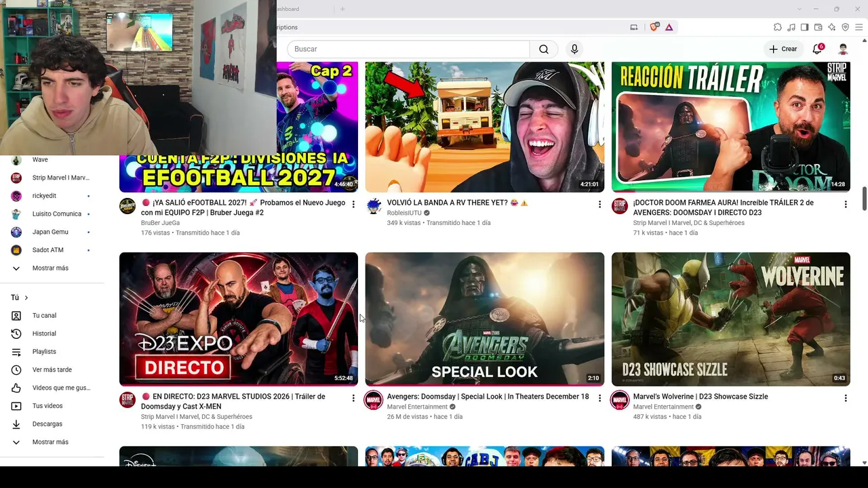Open RobleisIUTU channel avatar
Image resolution: width=868 pixels, height=488 pixels.
coord(374,206)
